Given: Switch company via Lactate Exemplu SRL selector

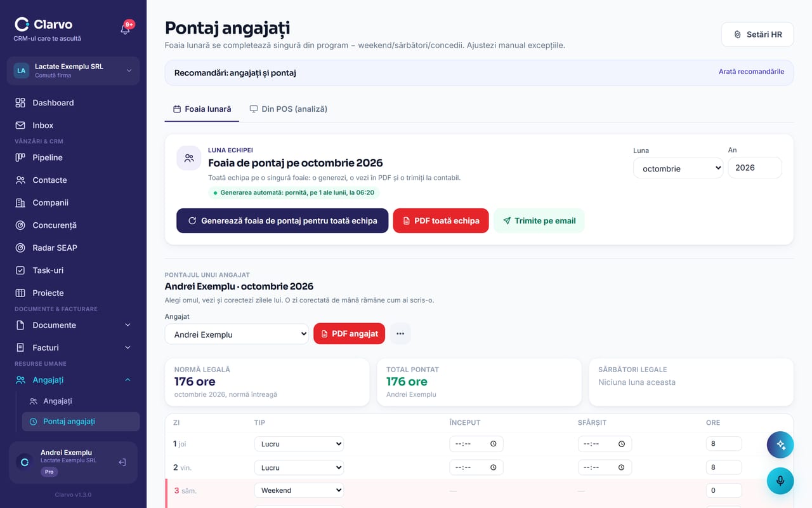Looking at the screenshot, I should pyautogui.click(x=73, y=70).
